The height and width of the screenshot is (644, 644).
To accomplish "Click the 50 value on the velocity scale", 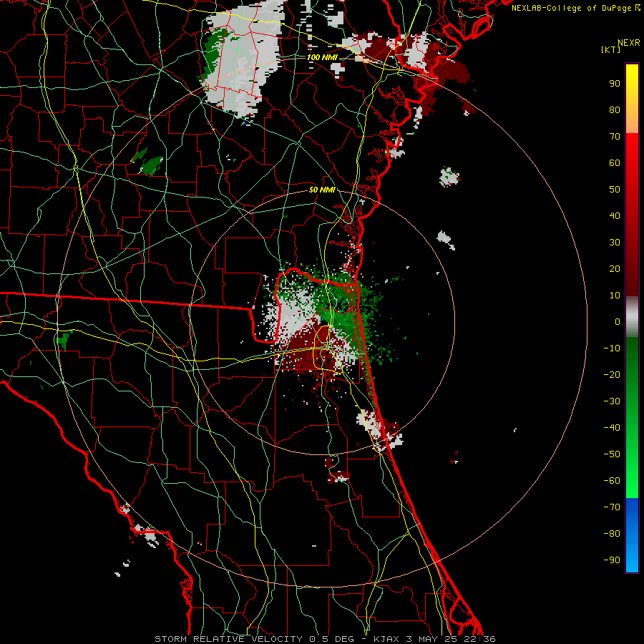I will (615, 190).
